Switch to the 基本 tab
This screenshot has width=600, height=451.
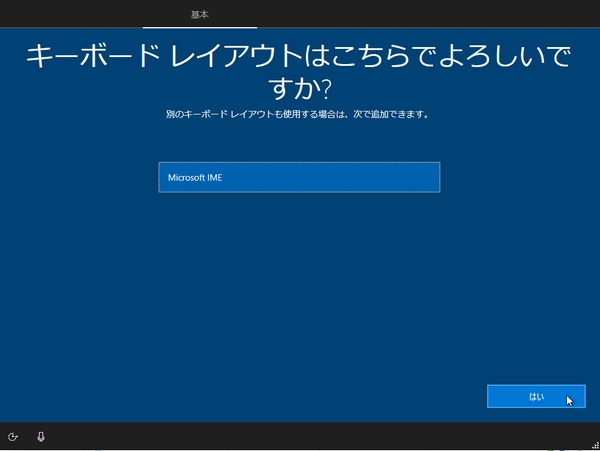200,15
